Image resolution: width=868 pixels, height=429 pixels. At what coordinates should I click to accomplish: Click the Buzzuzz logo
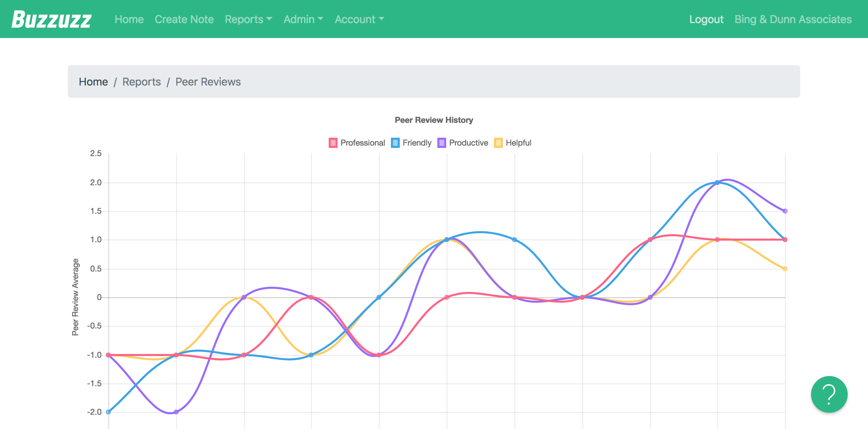[x=52, y=19]
